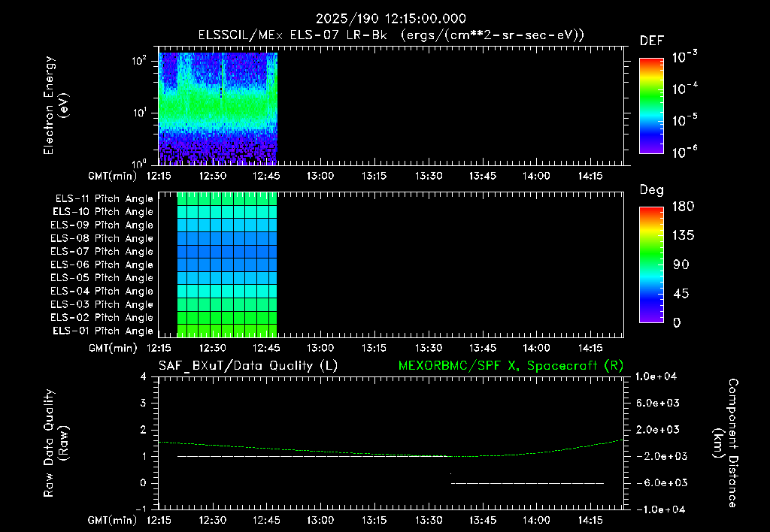770x532 pixels.
Task: Select the SAF_BXuT/Data Quality (L) legend
Action: (248, 366)
